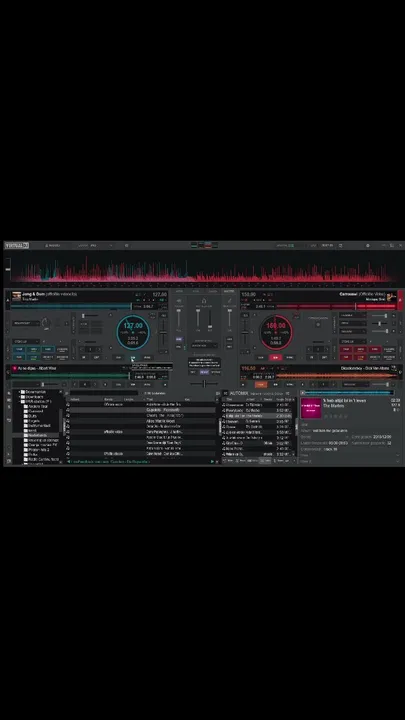Click the crossfader below the mixer
The image size is (405, 720).
point(204,384)
